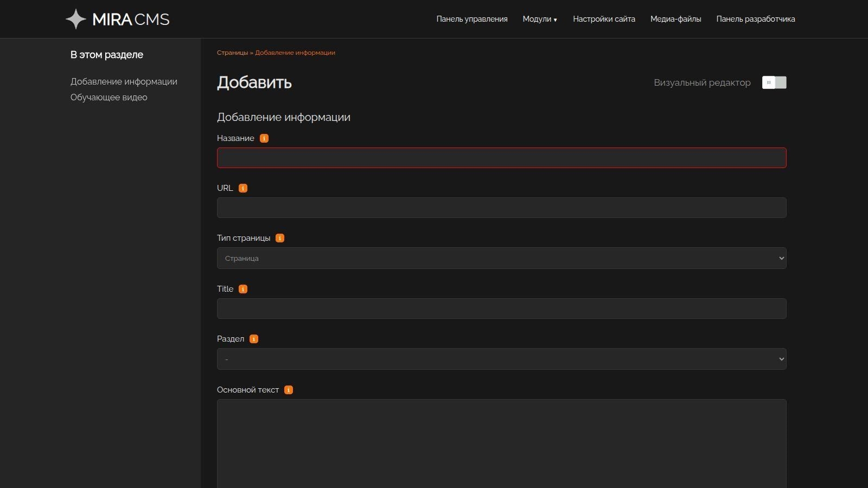Go to Панель управления

pos(472,19)
